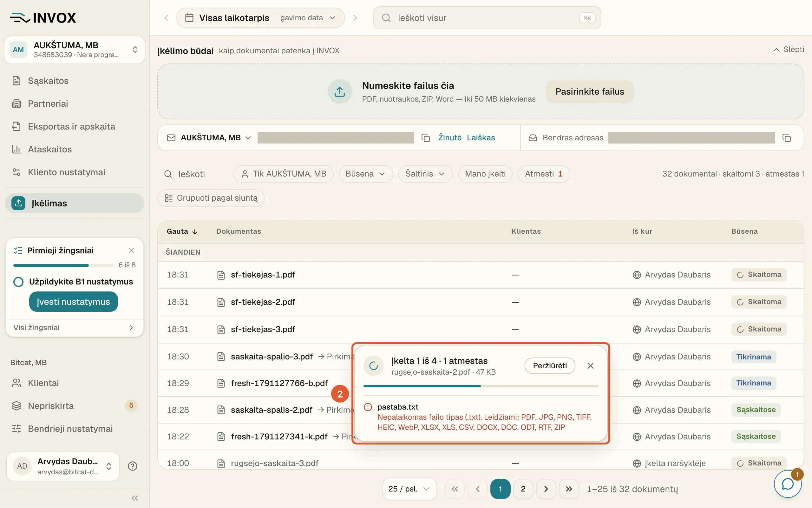Open saskaita-spalio-3.pdf document
Image resolution: width=812 pixels, height=508 pixels.
pos(272,357)
